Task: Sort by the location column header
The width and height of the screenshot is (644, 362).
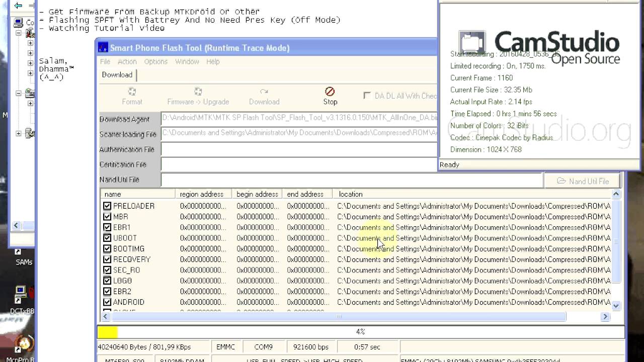Action: 472,194
